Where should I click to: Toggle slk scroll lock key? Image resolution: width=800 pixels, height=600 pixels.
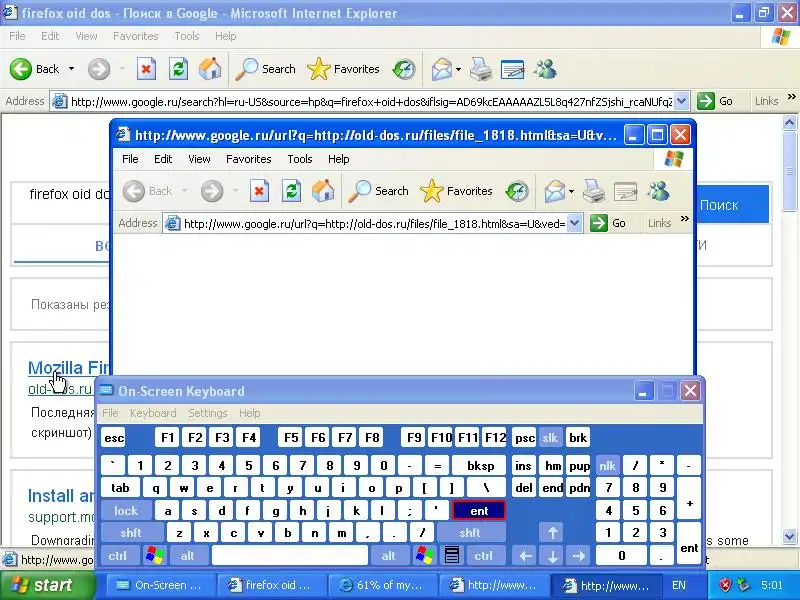550,438
